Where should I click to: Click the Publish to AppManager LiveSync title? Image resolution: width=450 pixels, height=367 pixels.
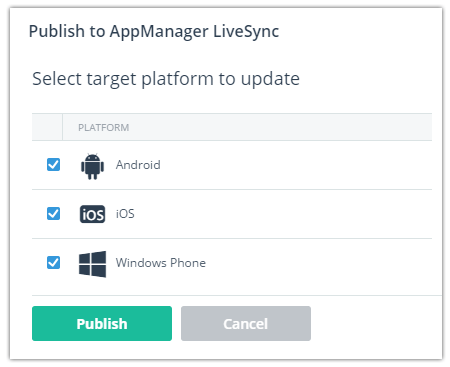point(154,32)
